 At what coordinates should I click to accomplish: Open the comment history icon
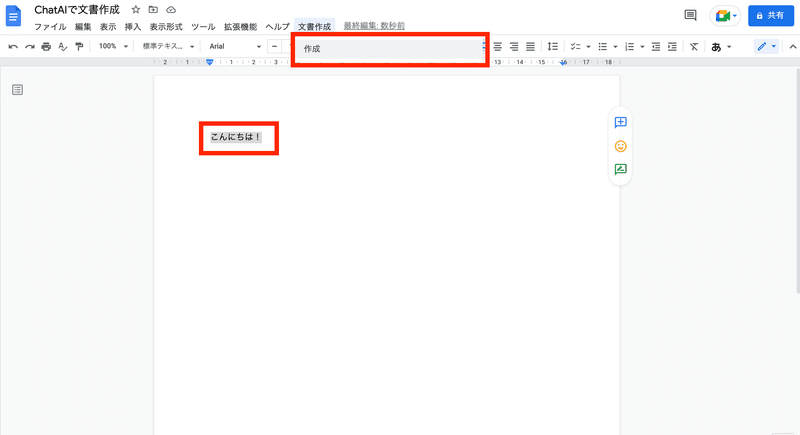pyautogui.click(x=690, y=15)
